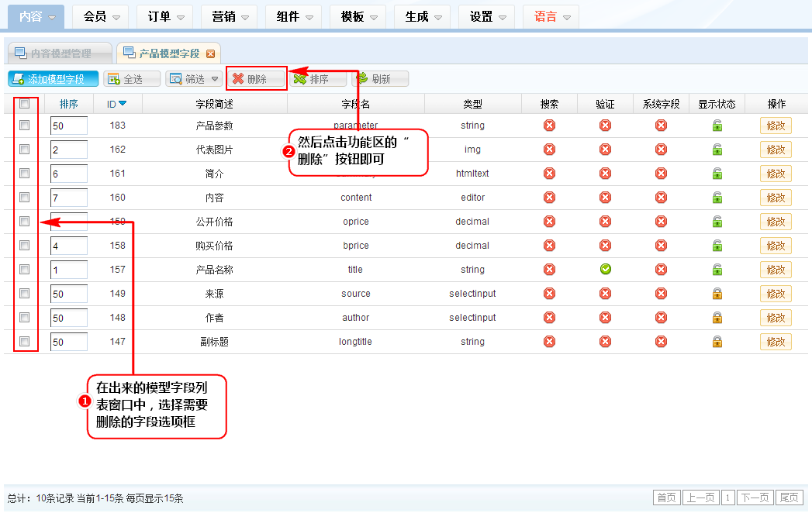Click the red X delete icon in toolbar
Image resolution: width=812 pixels, height=513 pixels.
(238, 79)
